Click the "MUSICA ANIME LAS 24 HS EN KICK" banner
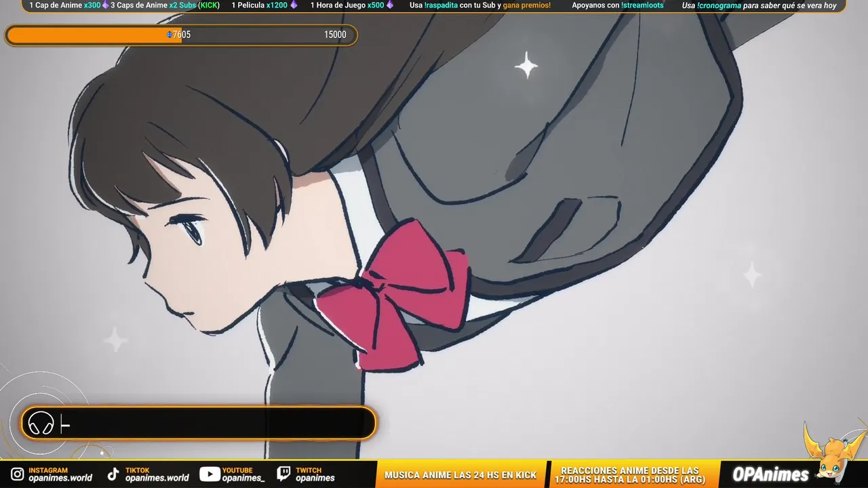This screenshot has height=488, width=868. [x=460, y=475]
